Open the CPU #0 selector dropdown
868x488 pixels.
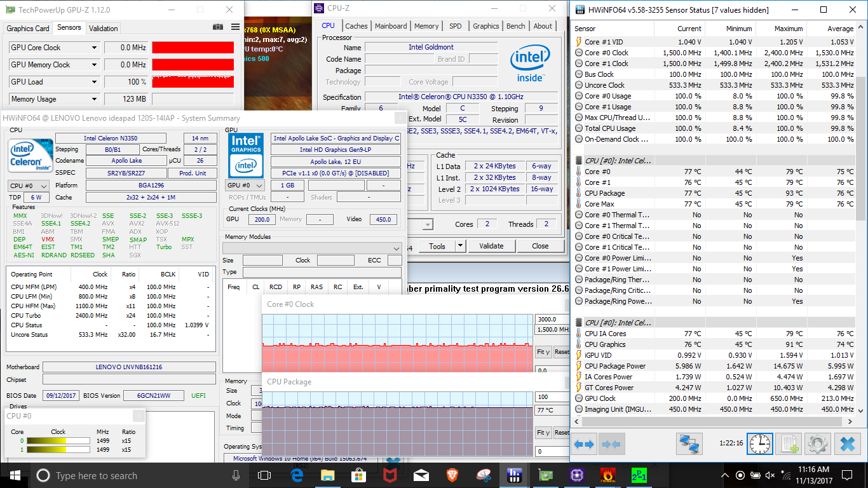coord(29,186)
